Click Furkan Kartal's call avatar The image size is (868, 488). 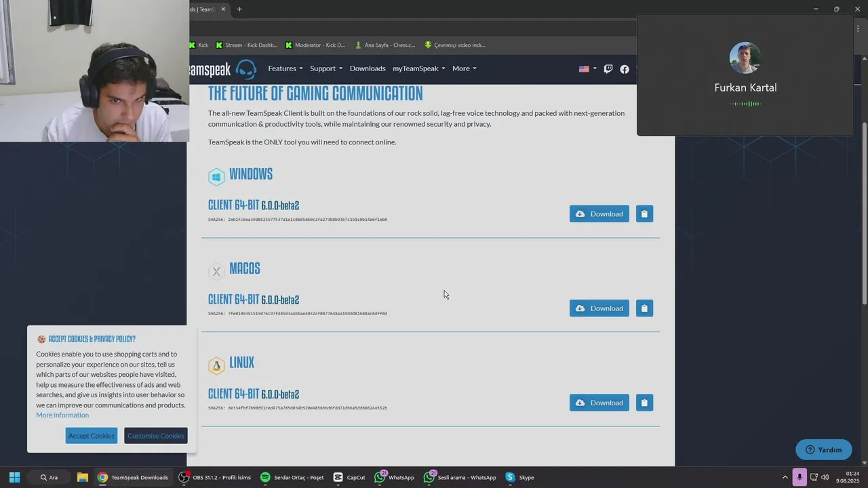point(745,58)
